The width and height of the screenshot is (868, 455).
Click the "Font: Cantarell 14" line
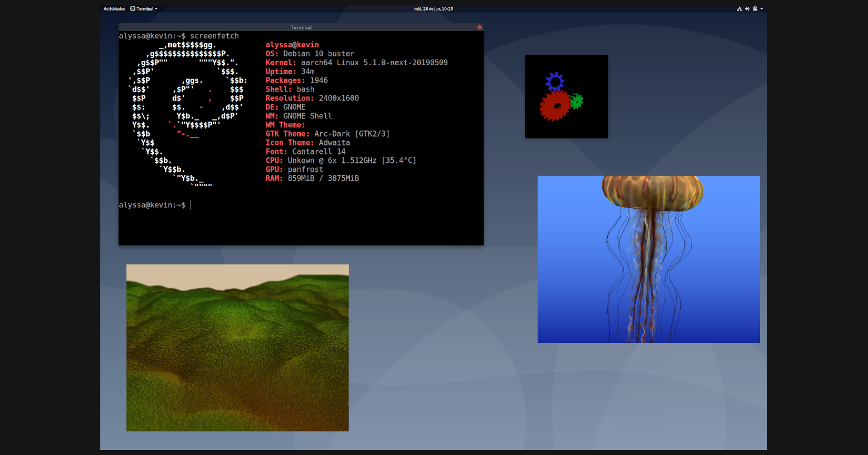305,152
